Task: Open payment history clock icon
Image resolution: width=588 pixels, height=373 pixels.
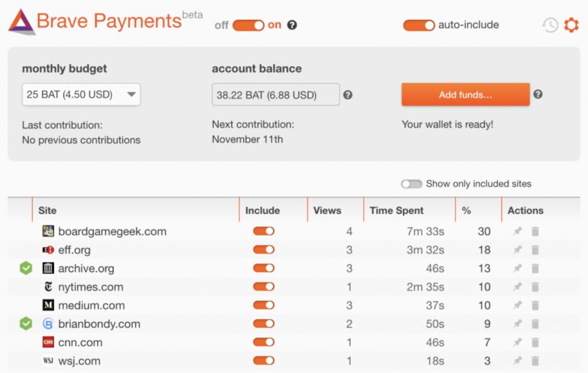Action: [549, 25]
